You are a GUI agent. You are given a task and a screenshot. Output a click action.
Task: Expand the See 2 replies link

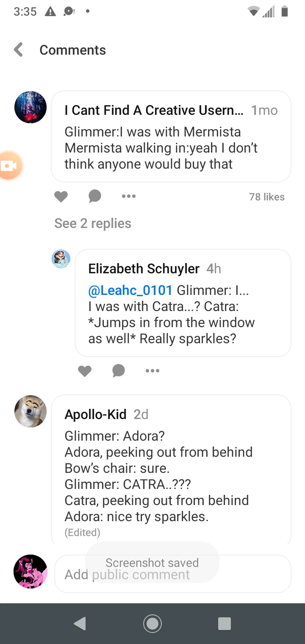pos(93,223)
